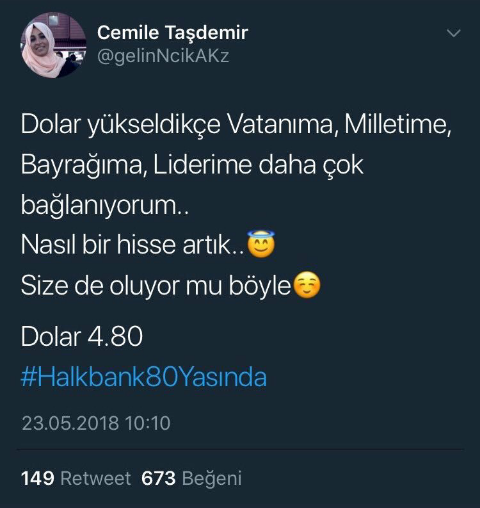The height and width of the screenshot is (508, 480).
Task: Click the 'Bayrağıma, Liderime daha çok' line
Action: 192,165
